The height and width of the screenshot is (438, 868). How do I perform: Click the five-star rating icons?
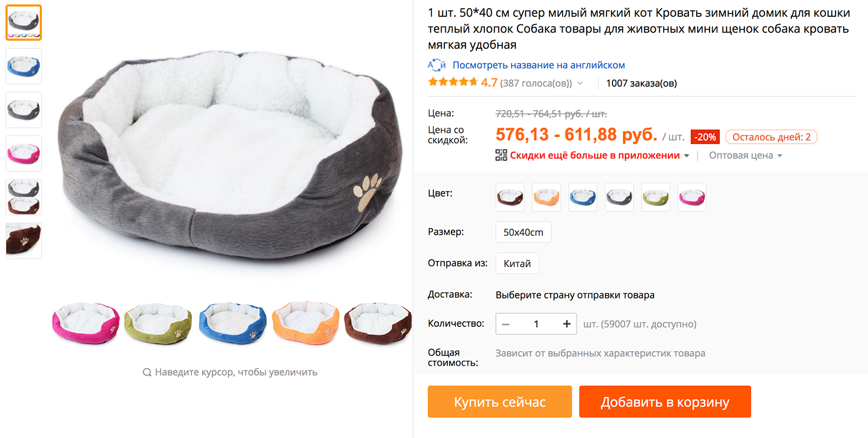pos(452,82)
